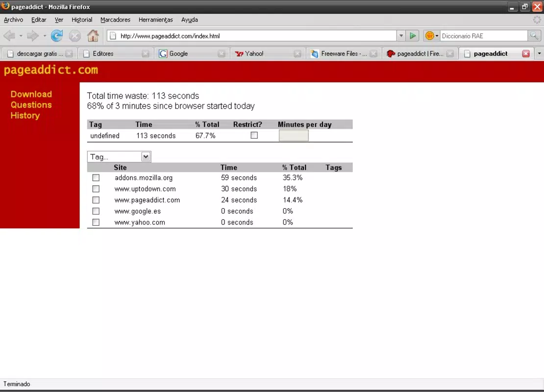Click the Stop loading button
544x392 pixels.
click(74, 36)
